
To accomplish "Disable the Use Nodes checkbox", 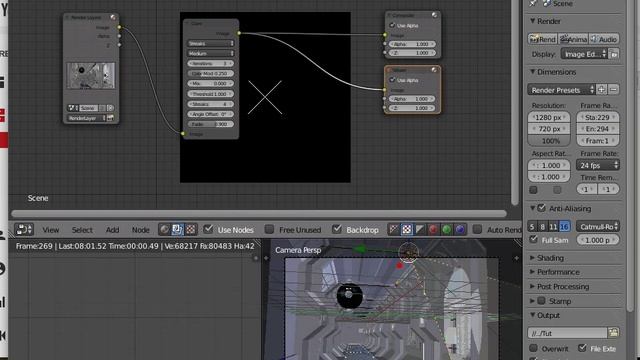I will 208,229.
